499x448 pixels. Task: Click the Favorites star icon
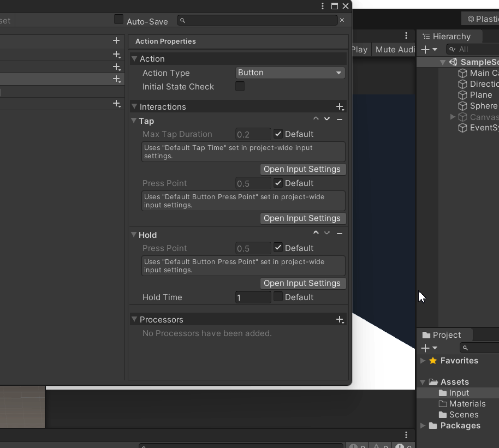433,361
